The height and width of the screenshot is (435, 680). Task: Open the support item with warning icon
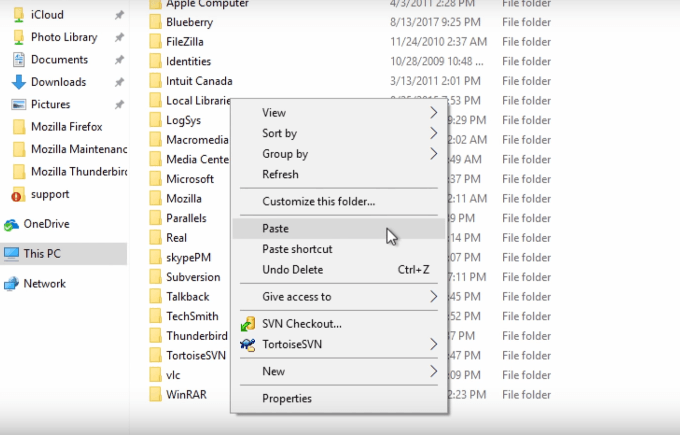click(x=40, y=194)
